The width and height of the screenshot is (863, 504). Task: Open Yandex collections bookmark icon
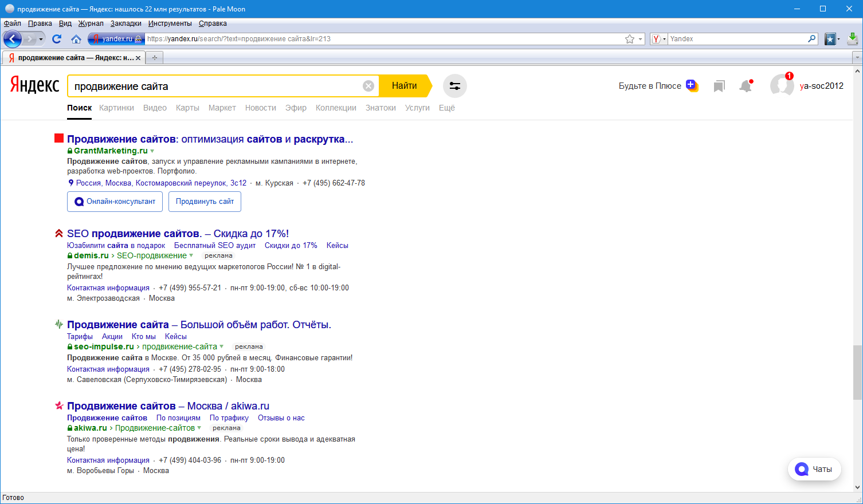tap(719, 86)
